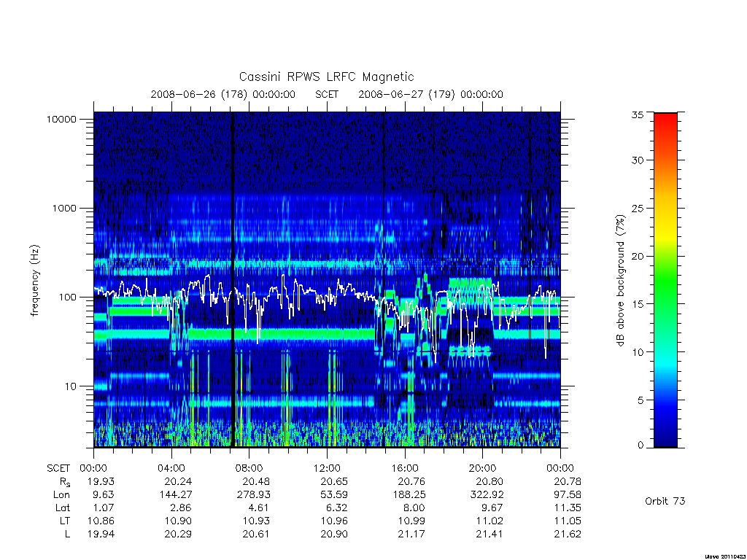Click the 'Lon' row label

click(62, 495)
